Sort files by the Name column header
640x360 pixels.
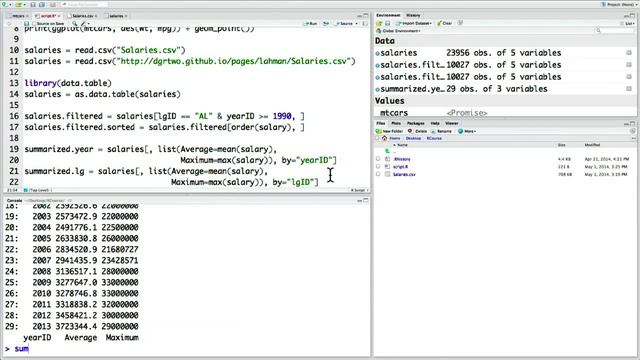click(402, 145)
